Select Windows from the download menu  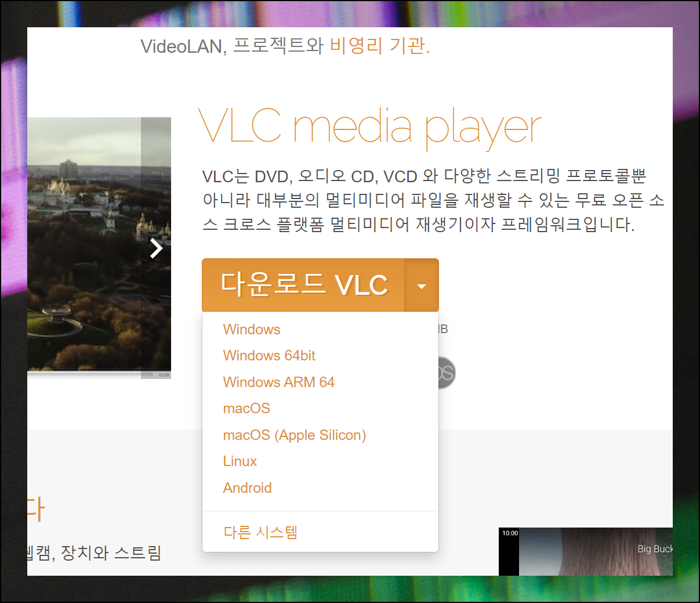pyautogui.click(x=252, y=329)
